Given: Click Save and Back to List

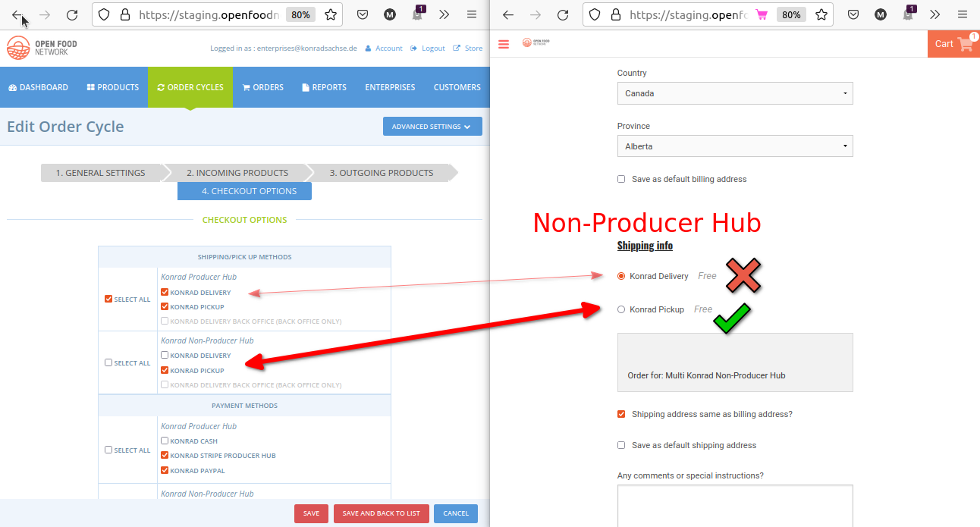Looking at the screenshot, I should click(382, 513).
